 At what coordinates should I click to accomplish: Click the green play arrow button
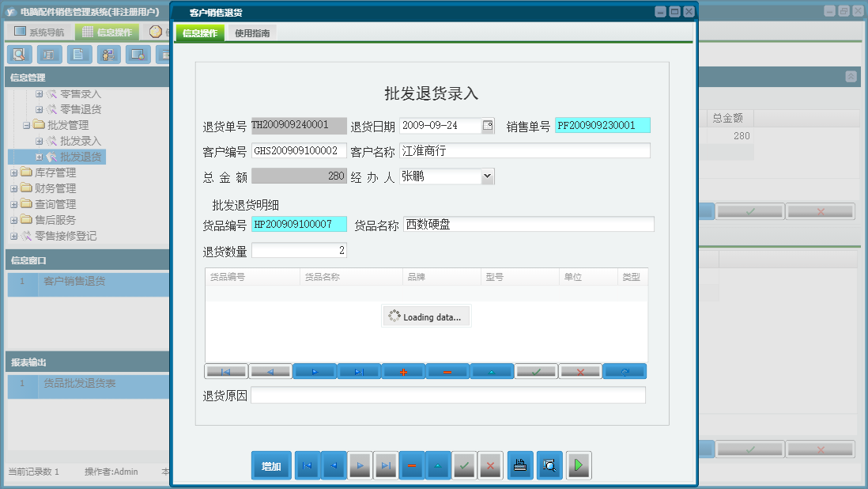point(579,466)
